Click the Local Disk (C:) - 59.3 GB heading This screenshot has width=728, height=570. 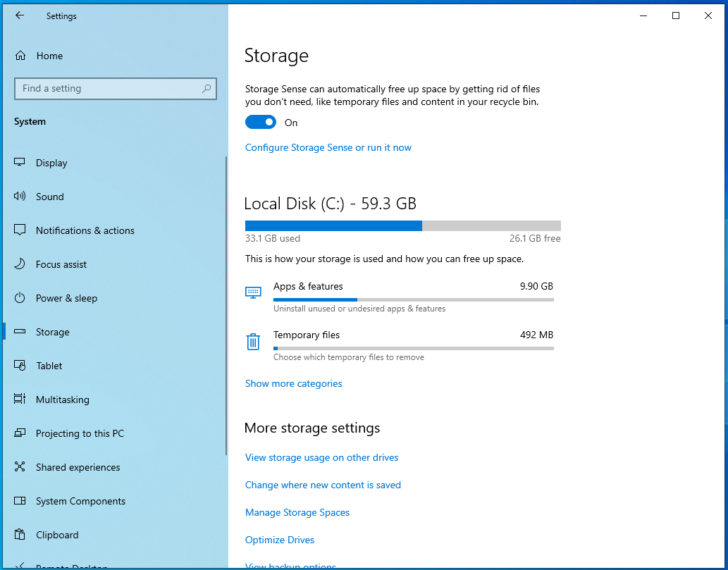330,204
